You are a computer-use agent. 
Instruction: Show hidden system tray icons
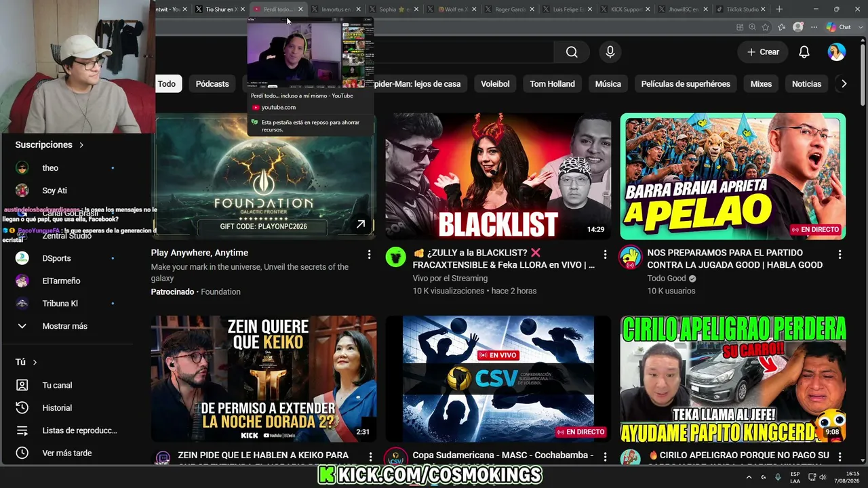(749, 477)
